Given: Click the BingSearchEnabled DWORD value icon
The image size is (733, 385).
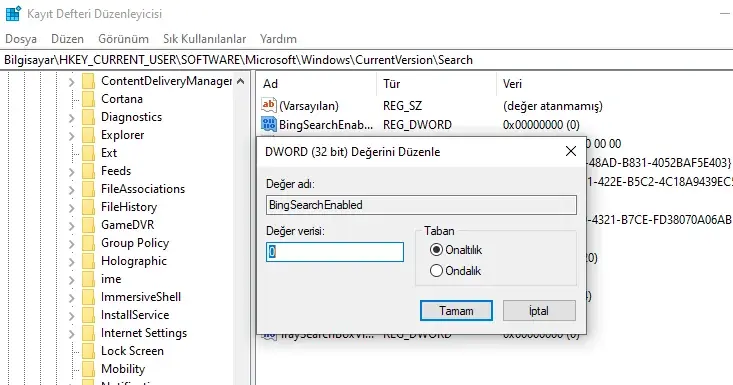Looking at the screenshot, I should pyautogui.click(x=269, y=124).
